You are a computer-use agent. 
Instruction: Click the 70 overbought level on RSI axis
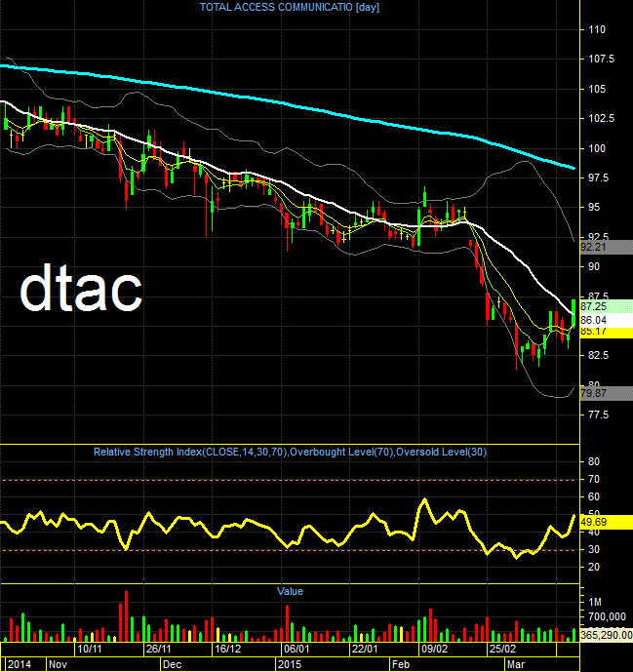click(x=594, y=479)
